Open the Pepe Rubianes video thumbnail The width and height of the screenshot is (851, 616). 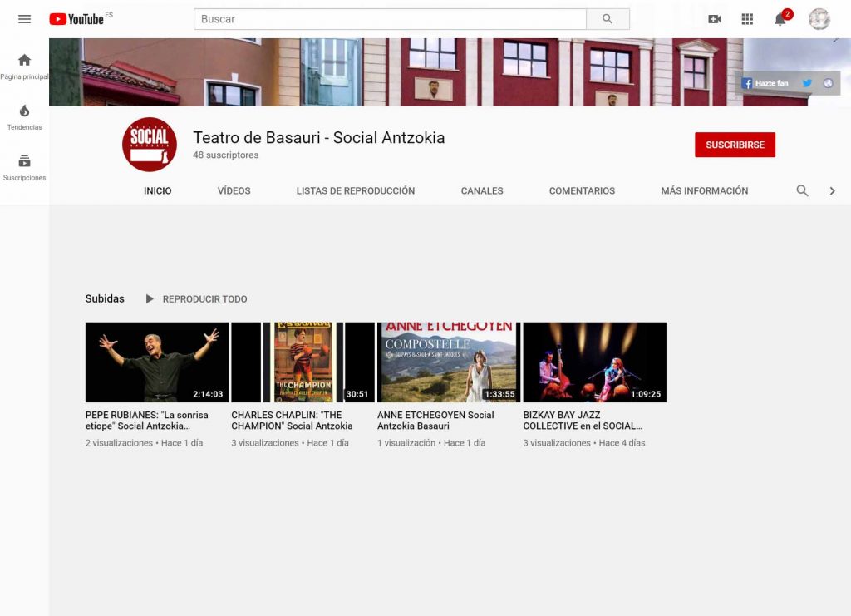(157, 362)
